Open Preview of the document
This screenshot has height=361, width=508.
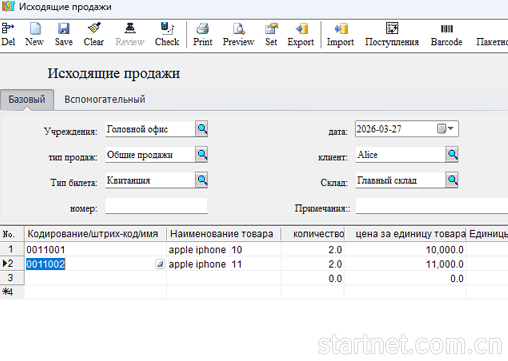[238, 34]
